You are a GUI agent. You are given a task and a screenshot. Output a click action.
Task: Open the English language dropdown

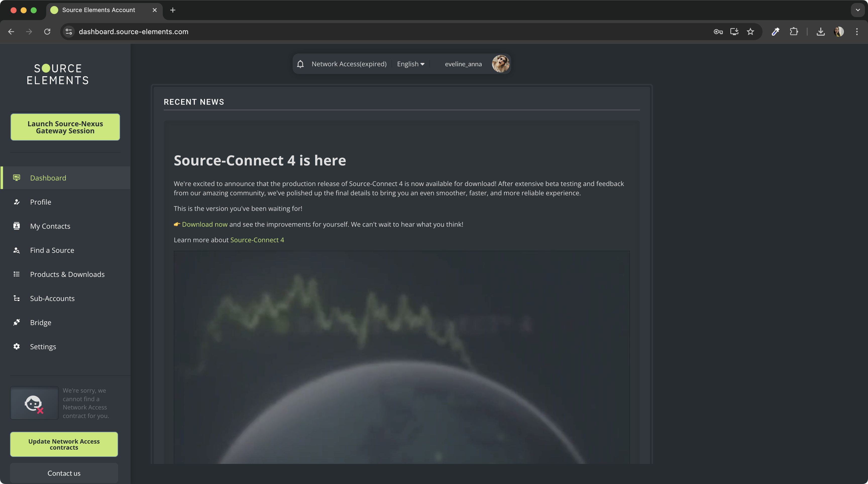click(x=410, y=64)
